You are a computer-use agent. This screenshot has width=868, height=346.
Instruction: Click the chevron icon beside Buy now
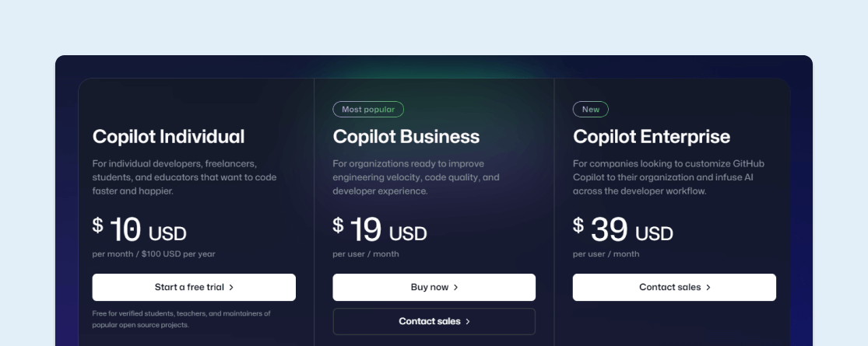click(x=456, y=288)
